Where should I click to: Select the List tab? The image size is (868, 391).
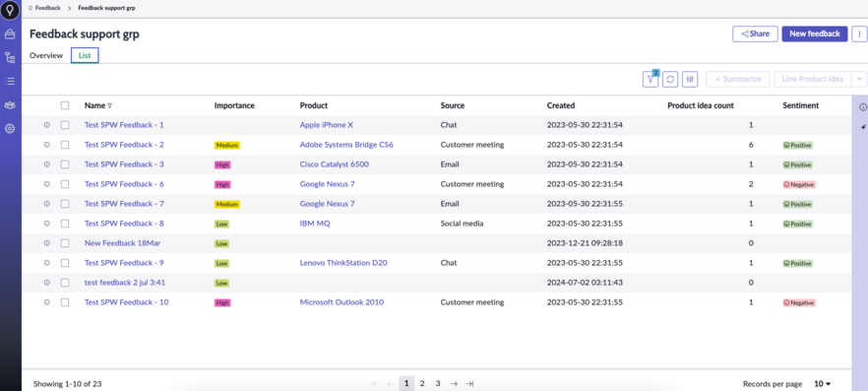click(x=85, y=55)
